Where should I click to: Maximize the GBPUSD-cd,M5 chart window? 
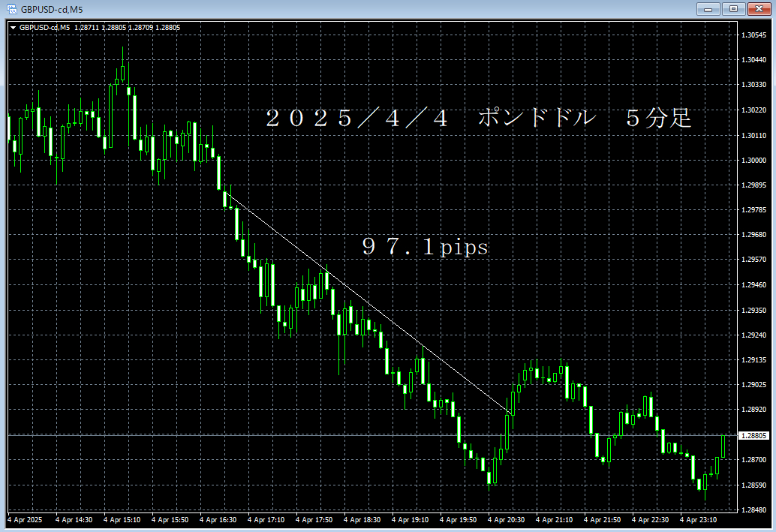(x=732, y=8)
